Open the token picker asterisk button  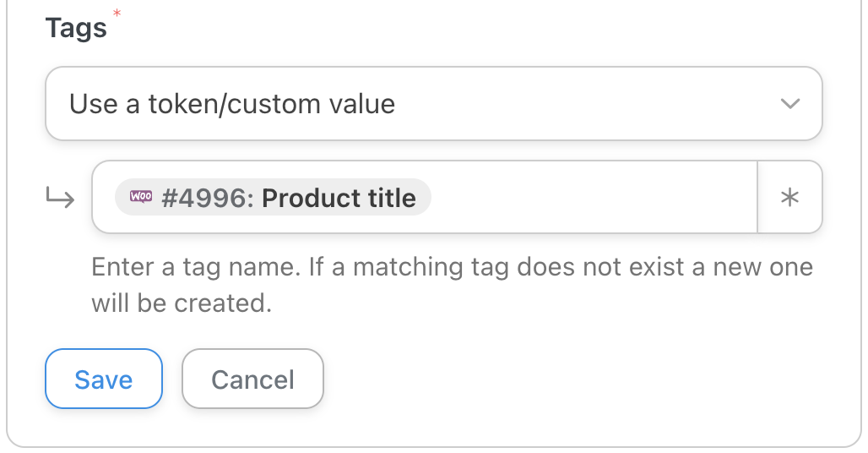coord(789,198)
